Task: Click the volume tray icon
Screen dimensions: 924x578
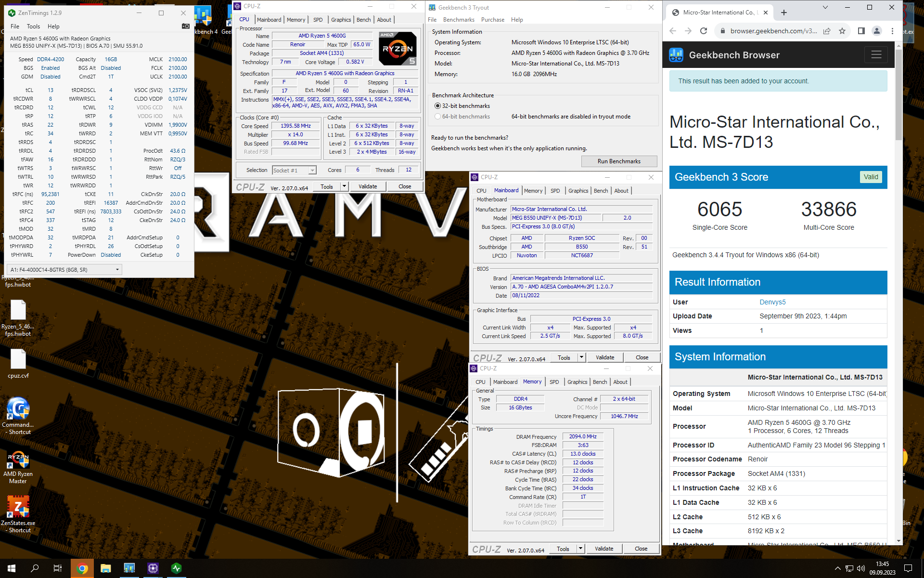Action: pos(861,568)
